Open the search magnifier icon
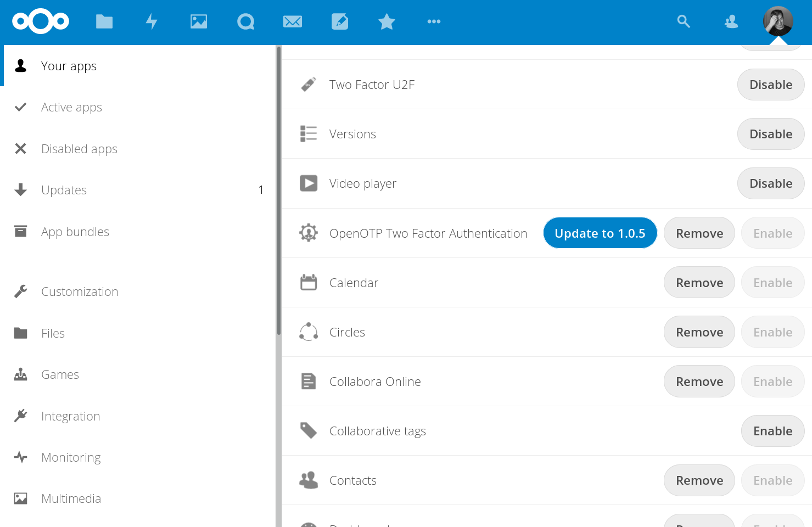The width and height of the screenshot is (812, 527). (684, 21)
